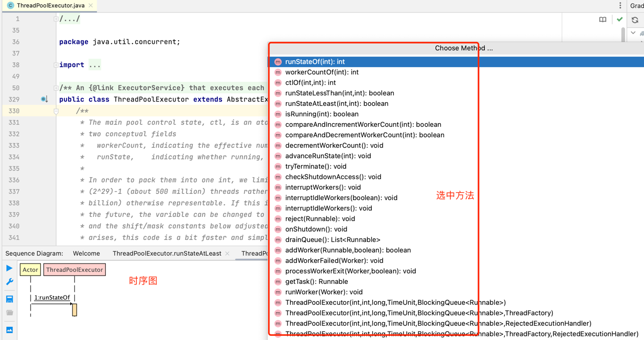Choose interruptWorkers(): void method
Image resolution: width=644 pixels, height=340 pixels.
click(456, 188)
